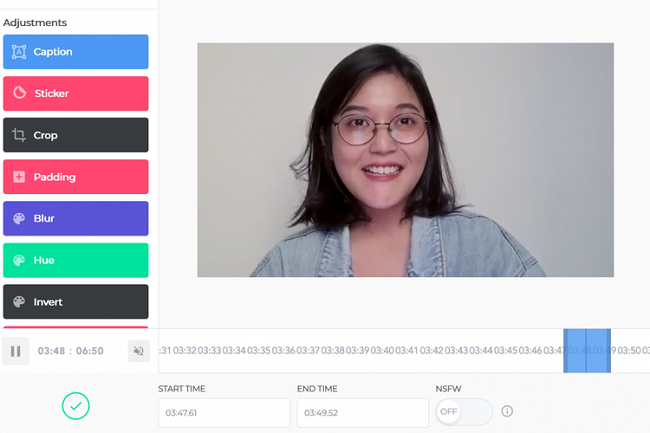Screen dimensions: 650x433
Task: Click the Hue palette icon
Action: [19, 260]
